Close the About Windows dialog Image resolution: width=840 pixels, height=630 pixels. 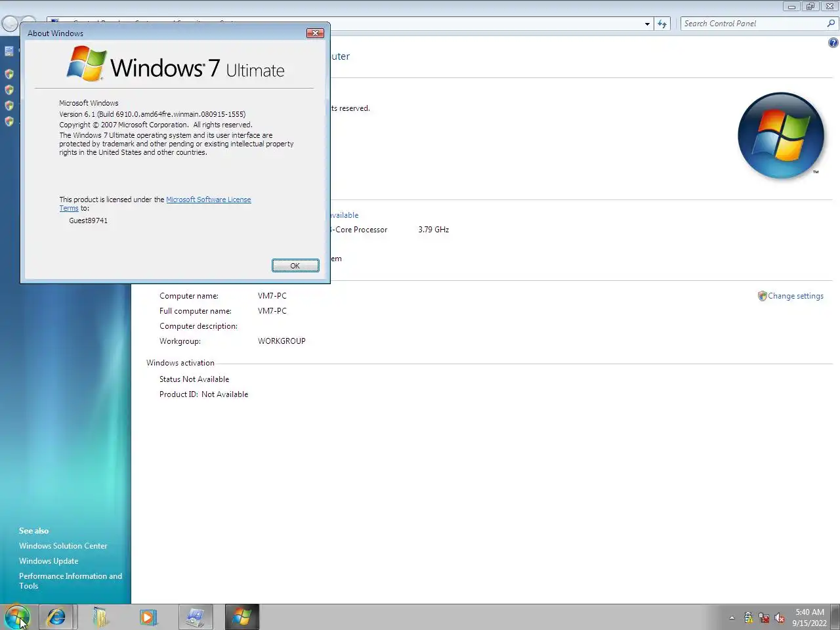click(315, 33)
